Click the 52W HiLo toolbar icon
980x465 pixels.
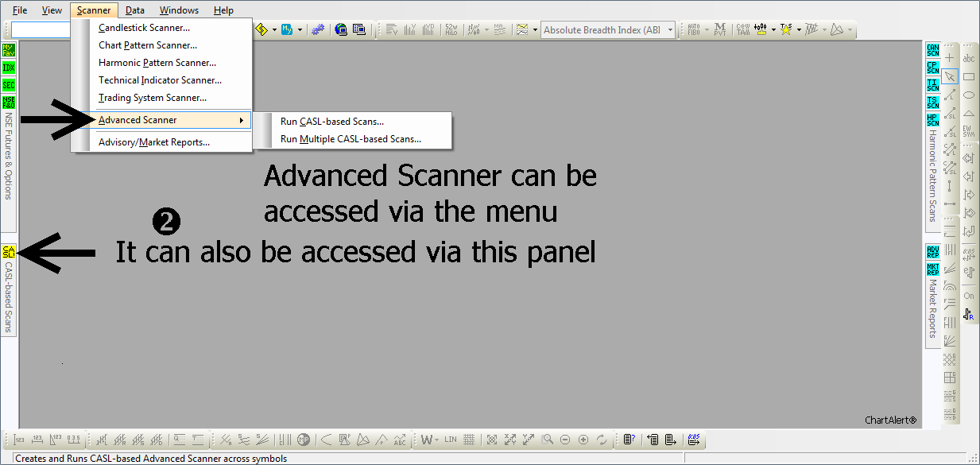coord(452,30)
